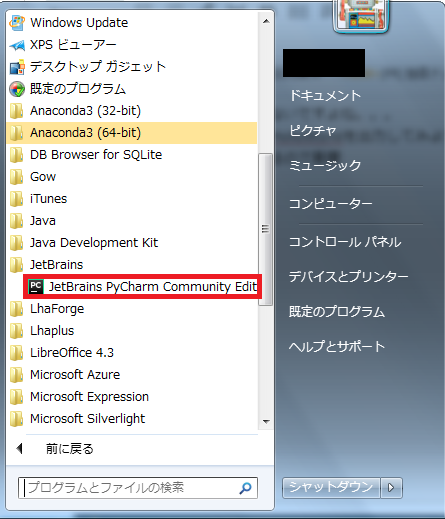Expand the Gow folder
This screenshot has height=519, width=445.
[x=132, y=177]
